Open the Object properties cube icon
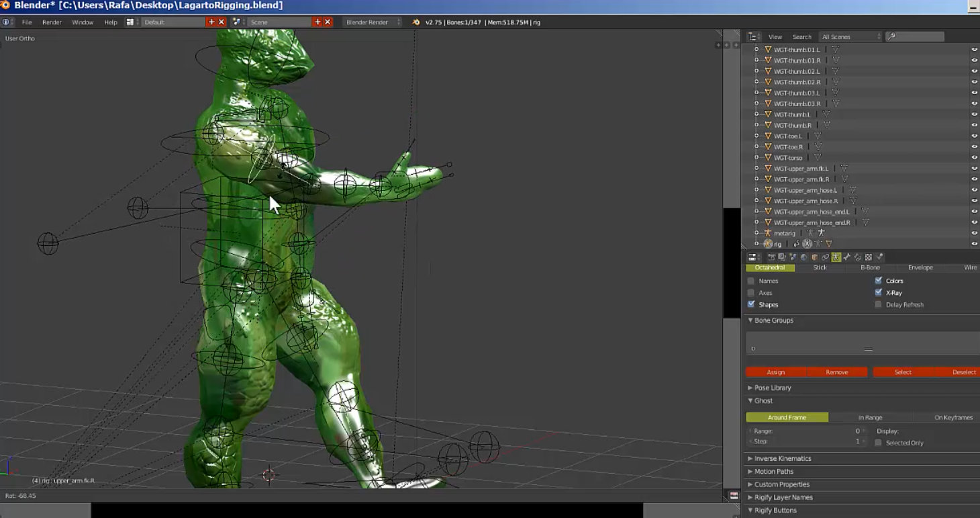980x518 pixels. tap(814, 257)
